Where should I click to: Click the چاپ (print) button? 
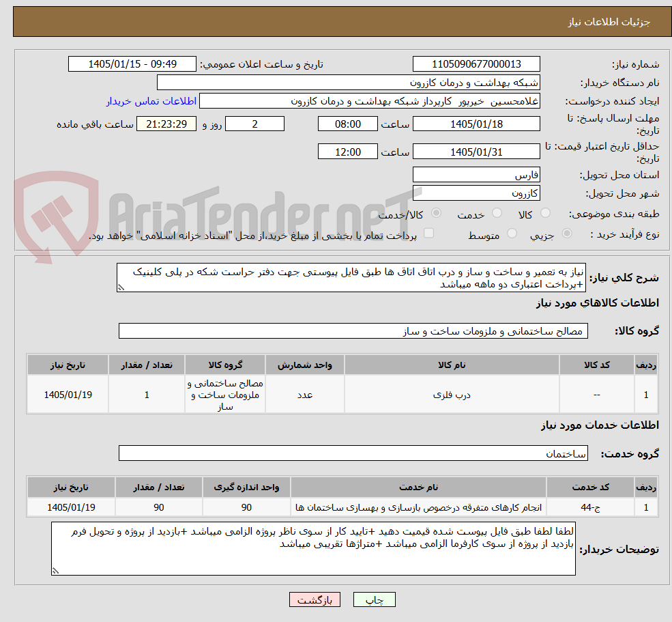[x=374, y=599]
